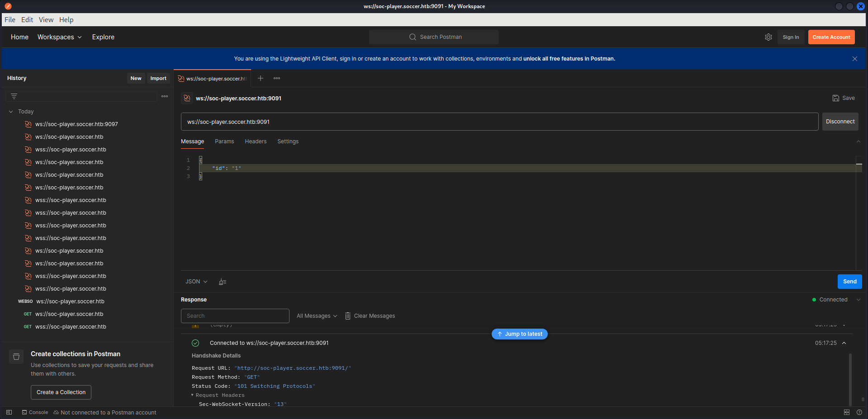
Task: Click the Sign In button
Action: pos(791,37)
